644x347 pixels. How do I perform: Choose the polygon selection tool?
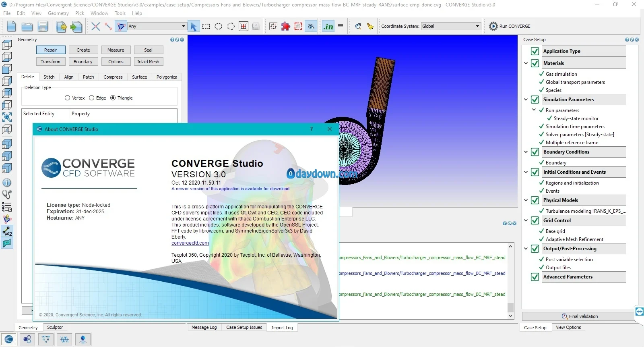[231, 27]
